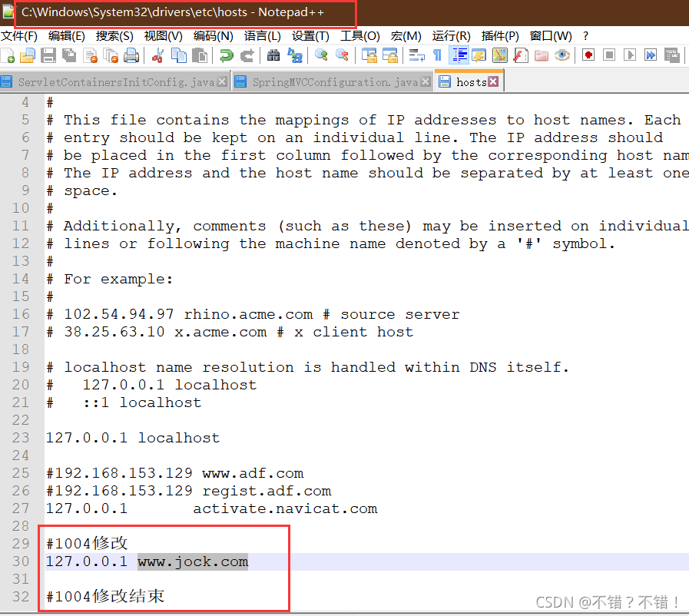This screenshot has height=616, width=689.
Task: Click the Save All icon
Action: [69, 56]
